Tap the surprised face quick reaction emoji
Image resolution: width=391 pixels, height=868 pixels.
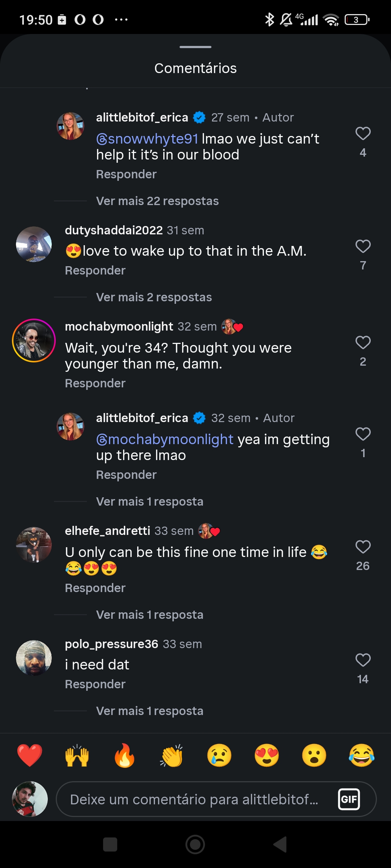pos(314,756)
